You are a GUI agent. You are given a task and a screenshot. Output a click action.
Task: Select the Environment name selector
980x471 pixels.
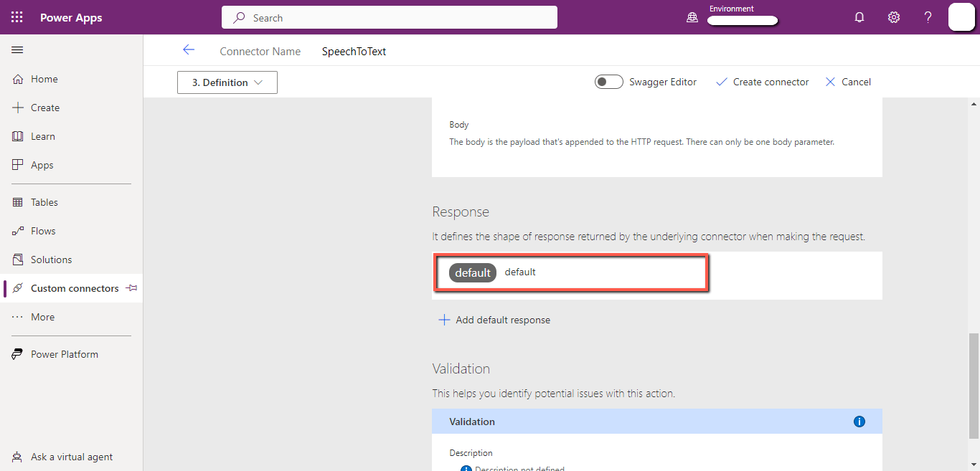(x=743, y=21)
